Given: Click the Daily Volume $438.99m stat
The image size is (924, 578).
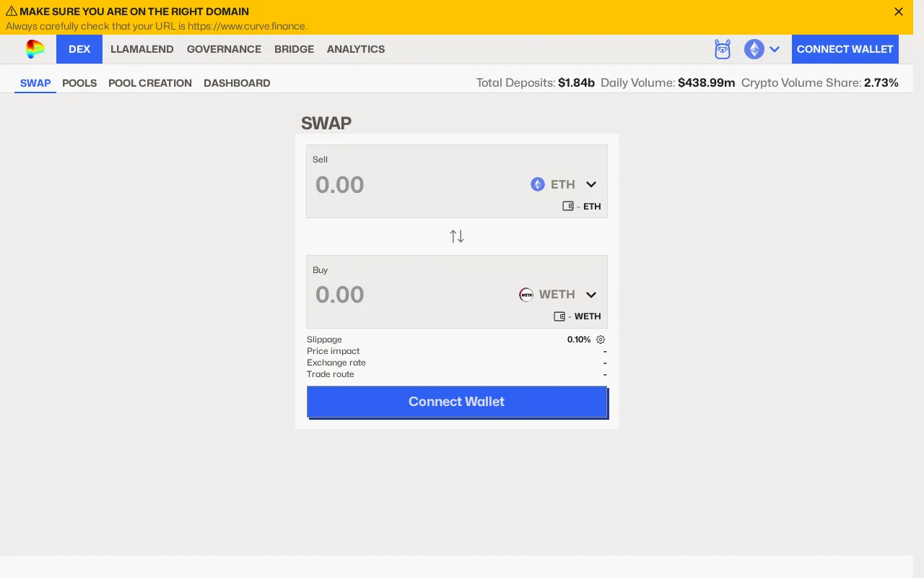Looking at the screenshot, I should point(668,83).
